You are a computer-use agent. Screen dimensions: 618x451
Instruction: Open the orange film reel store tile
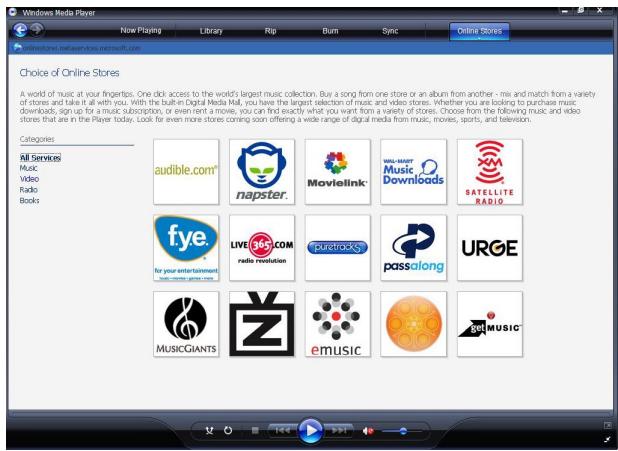click(413, 324)
